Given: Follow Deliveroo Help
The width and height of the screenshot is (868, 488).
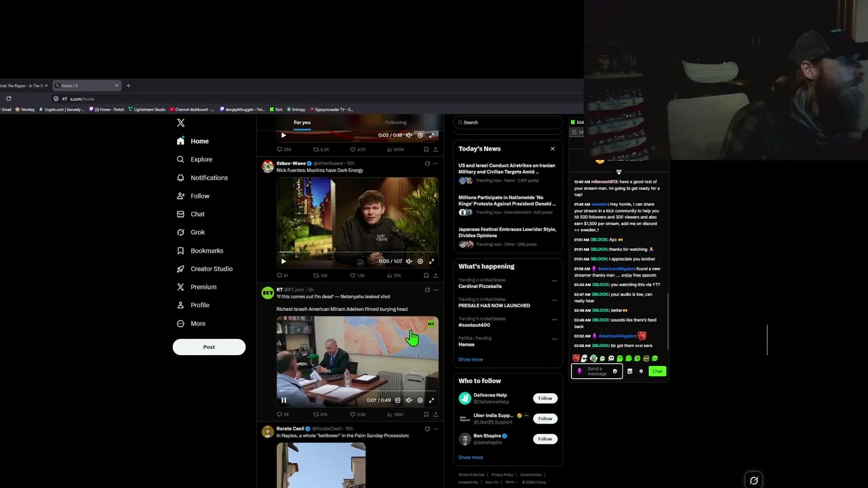Looking at the screenshot, I should [545, 399].
